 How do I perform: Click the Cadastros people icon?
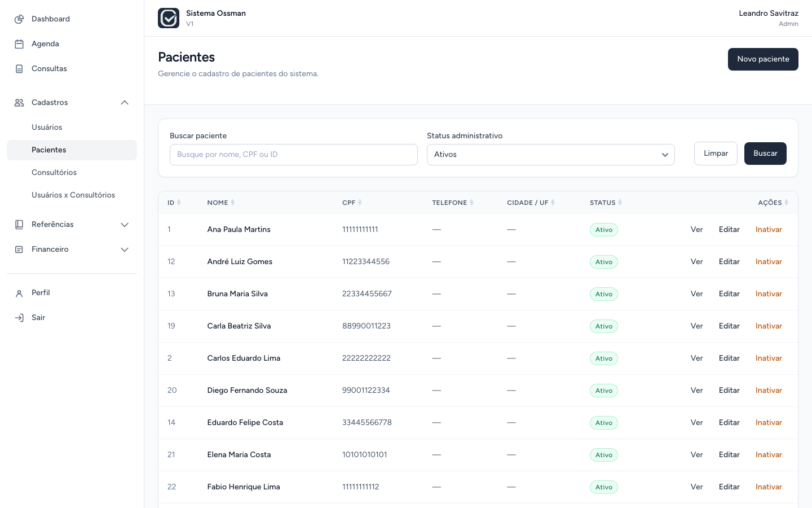tap(19, 103)
